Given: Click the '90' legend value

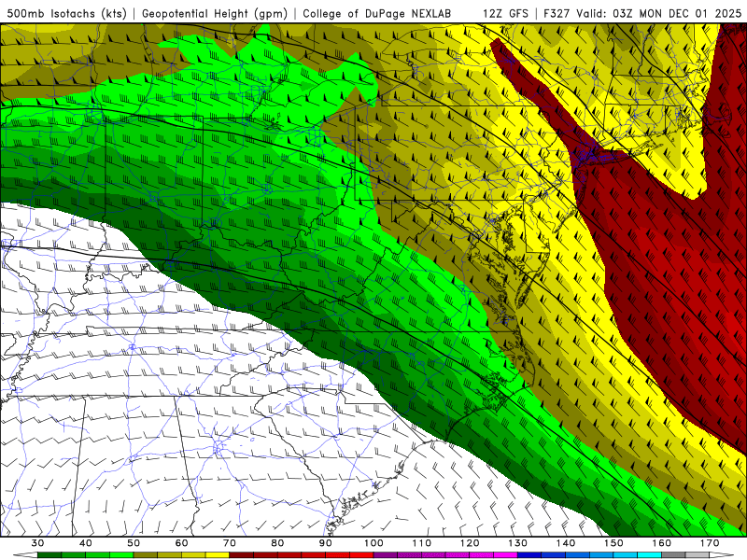Looking at the screenshot, I should click(326, 543).
